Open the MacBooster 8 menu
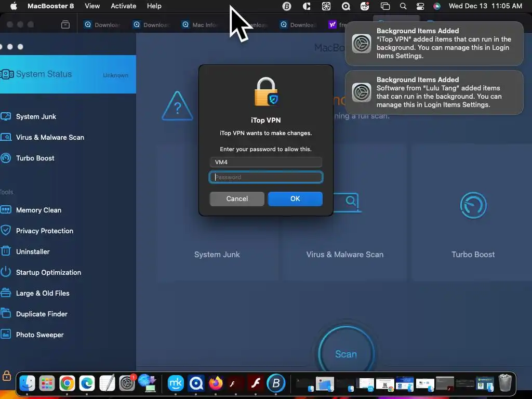 [x=50, y=6]
